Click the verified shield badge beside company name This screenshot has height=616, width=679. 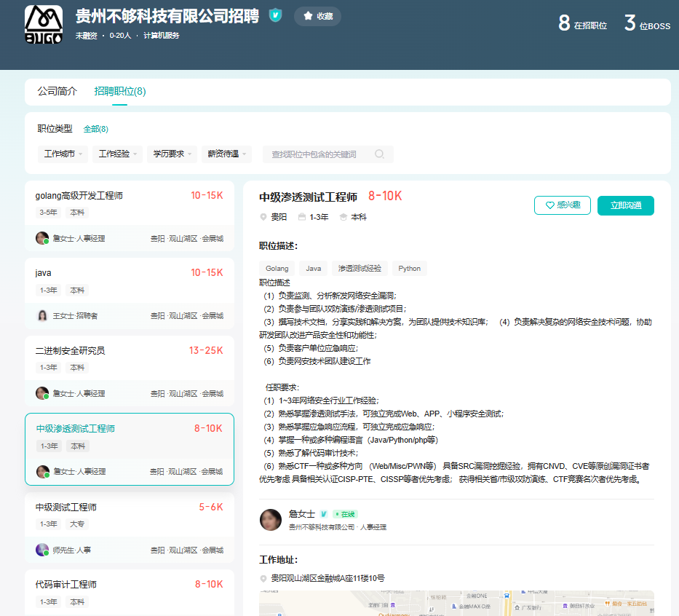[275, 15]
